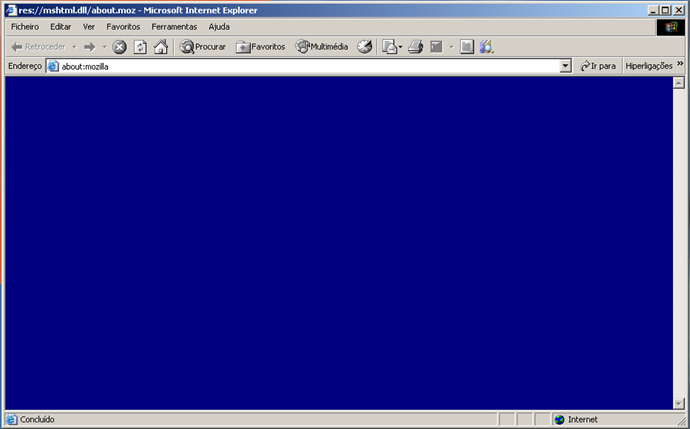Image resolution: width=690 pixels, height=429 pixels.
Task: Click the Mail icon in toolbar
Action: click(390, 47)
